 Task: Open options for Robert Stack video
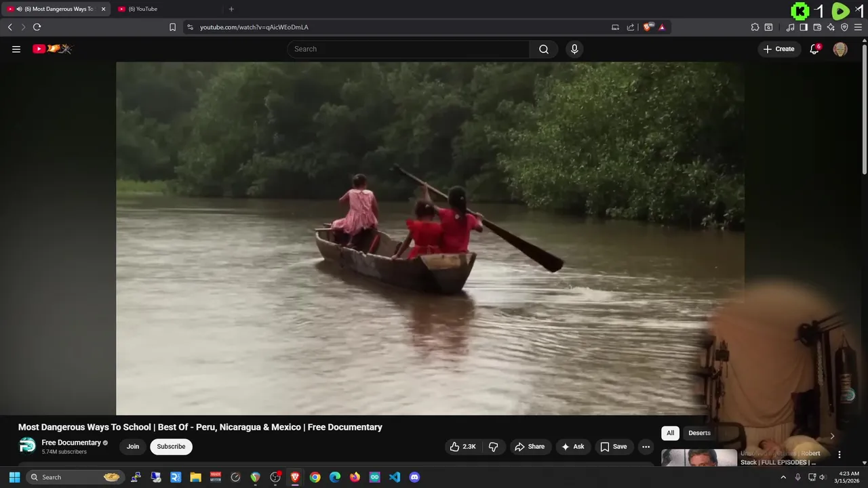coord(840,455)
